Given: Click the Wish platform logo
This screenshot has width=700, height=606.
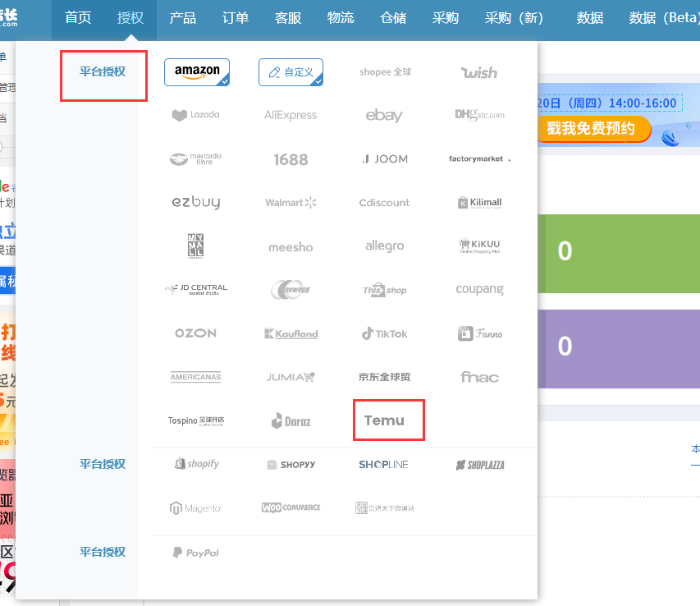Looking at the screenshot, I should click(479, 72).
